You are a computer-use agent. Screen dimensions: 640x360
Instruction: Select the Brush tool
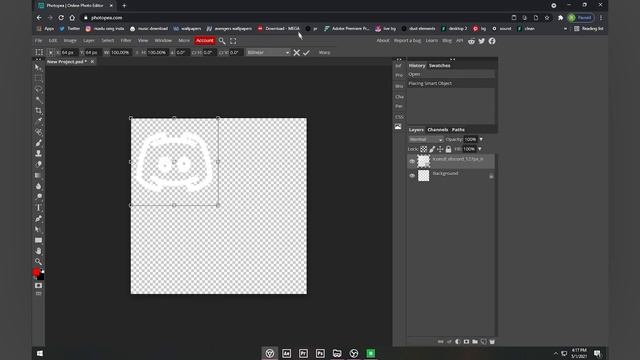click(x=38, y=143)
